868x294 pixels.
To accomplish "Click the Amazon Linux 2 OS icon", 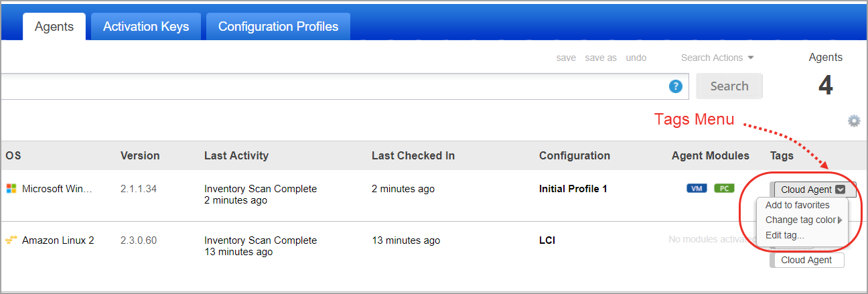I will coord(11,240).
